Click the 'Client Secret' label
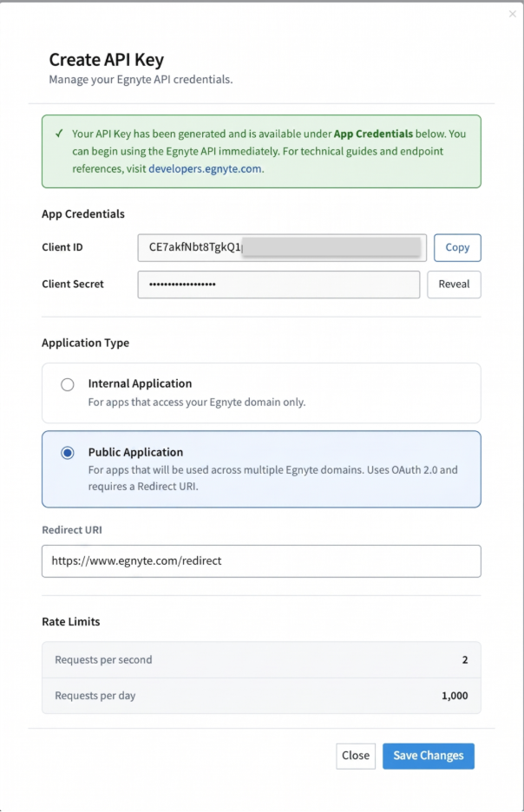The width and height of the screenshot is (524, 812). [73, 284]
